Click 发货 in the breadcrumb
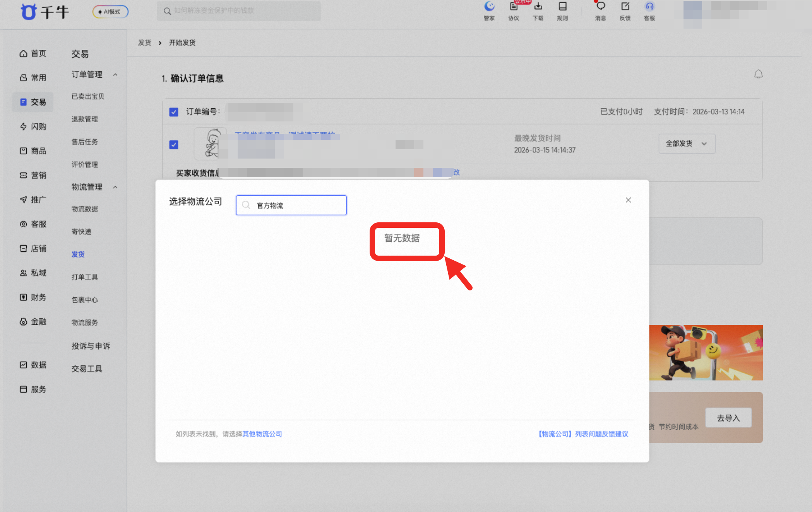 (145, 43)
